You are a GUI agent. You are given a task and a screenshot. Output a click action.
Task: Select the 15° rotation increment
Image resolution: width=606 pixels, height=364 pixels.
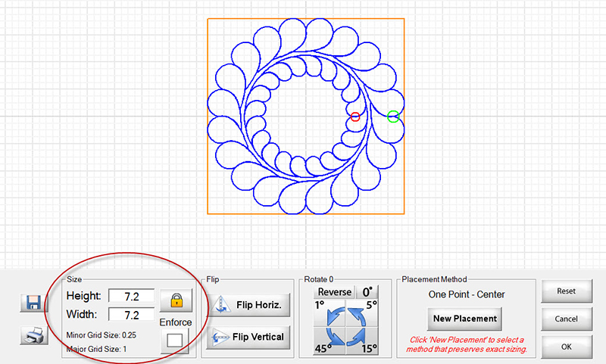[x=369, y=349]
